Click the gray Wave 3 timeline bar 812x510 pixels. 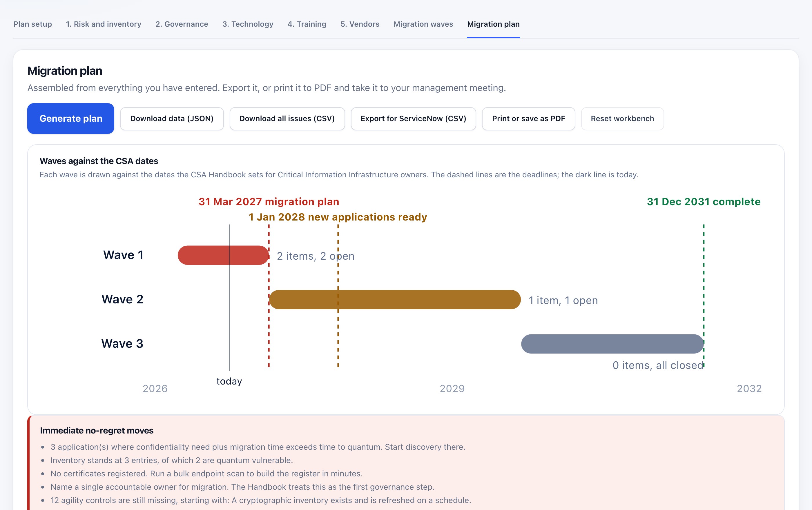coord(612,344)
